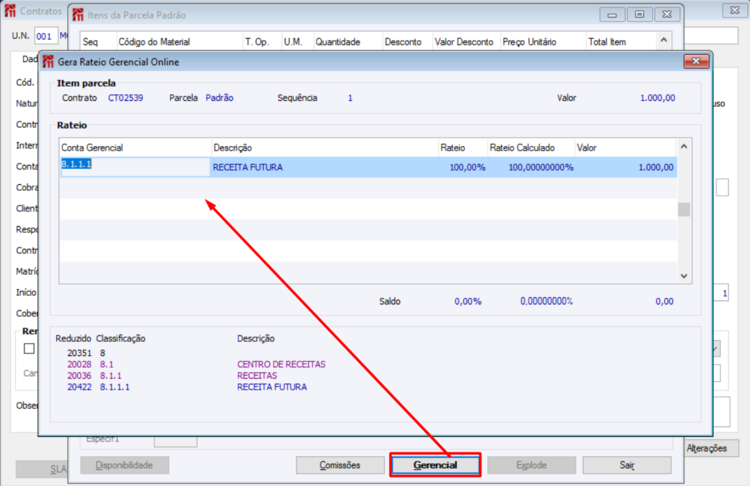The width and height of the screenshot is (750, 486).
Task: Click the Sair button
Action: [627, 465]
